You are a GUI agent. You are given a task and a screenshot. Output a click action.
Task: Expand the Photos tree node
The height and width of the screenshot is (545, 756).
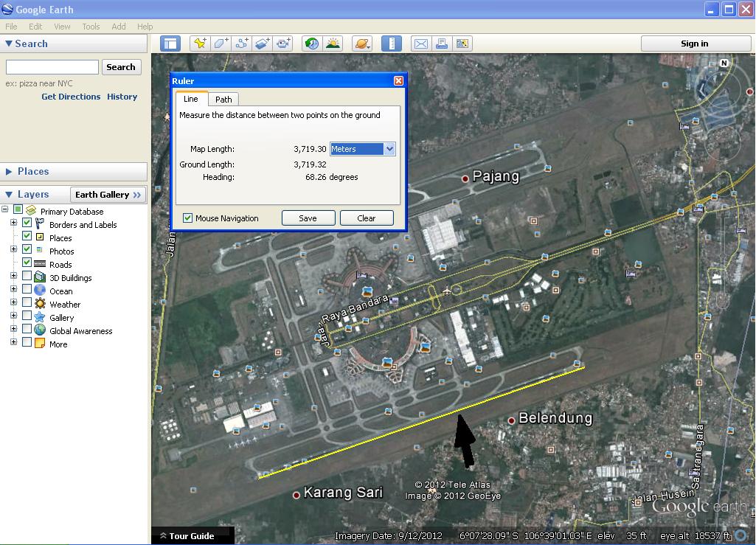click(13, 249)
